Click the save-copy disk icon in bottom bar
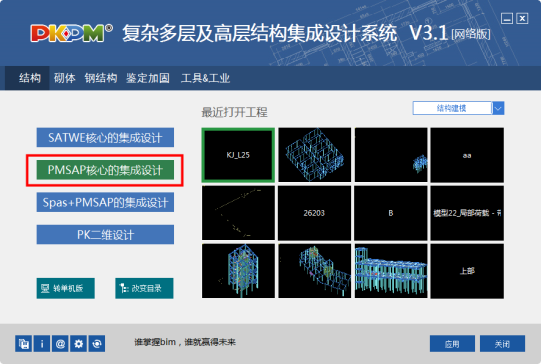The height and width of the screenshot is (364, 541). click(23, 344)
